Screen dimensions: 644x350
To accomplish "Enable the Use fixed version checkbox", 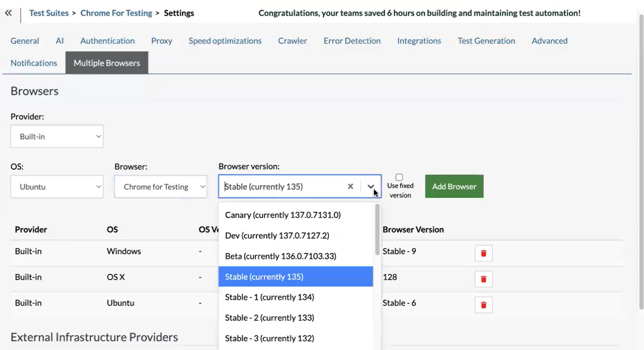I will [399, 177].
